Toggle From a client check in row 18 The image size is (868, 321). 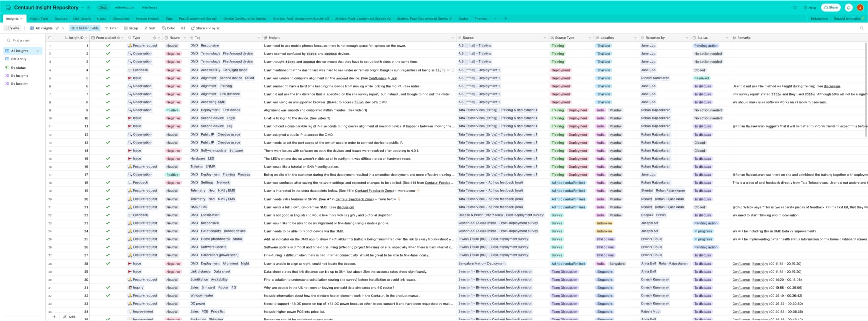(107, 183)
